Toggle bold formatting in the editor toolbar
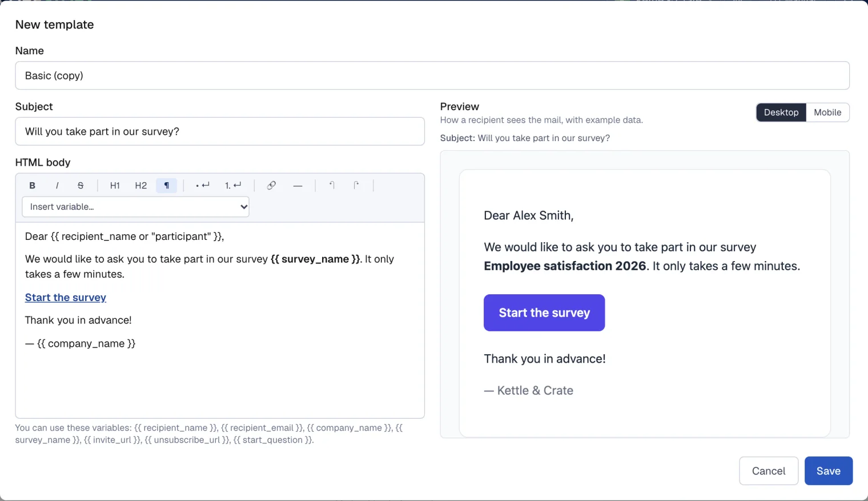Viewport: 868px width, 501px height. [x=33, y=186]
